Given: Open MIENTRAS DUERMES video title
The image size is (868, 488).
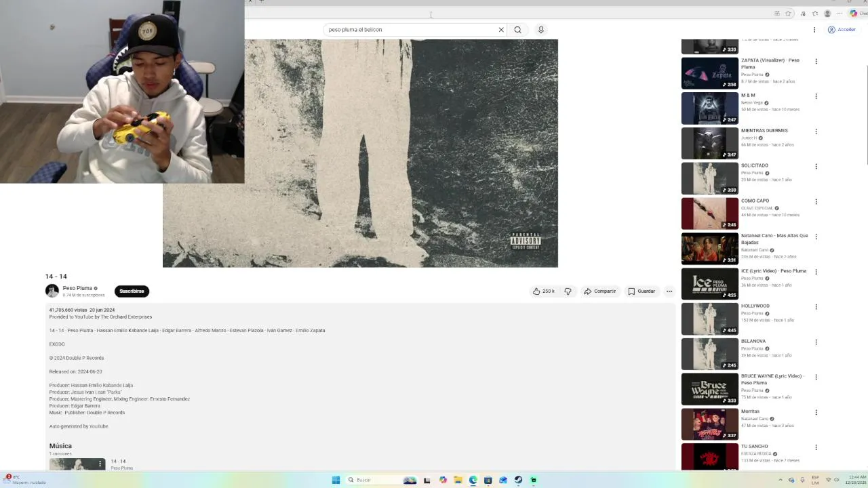Looking at the screenshot, I should 764,131.
